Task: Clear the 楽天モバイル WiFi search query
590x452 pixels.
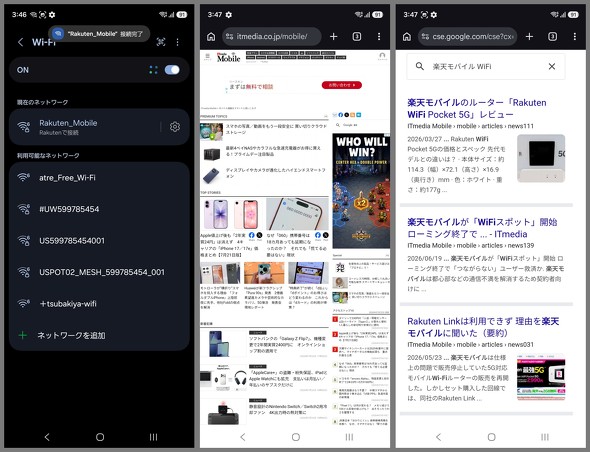Action: click(x=552, y=67)
